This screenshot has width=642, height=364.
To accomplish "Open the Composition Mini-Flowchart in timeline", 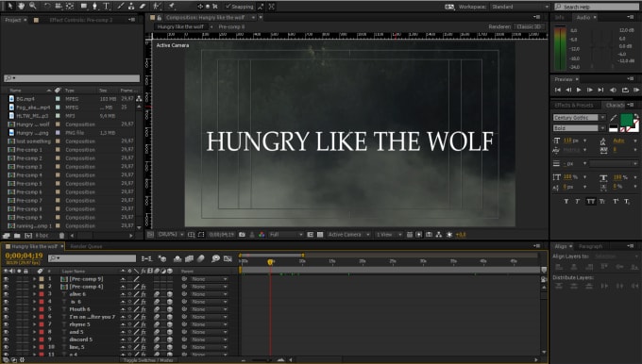I will pos(146,258).
